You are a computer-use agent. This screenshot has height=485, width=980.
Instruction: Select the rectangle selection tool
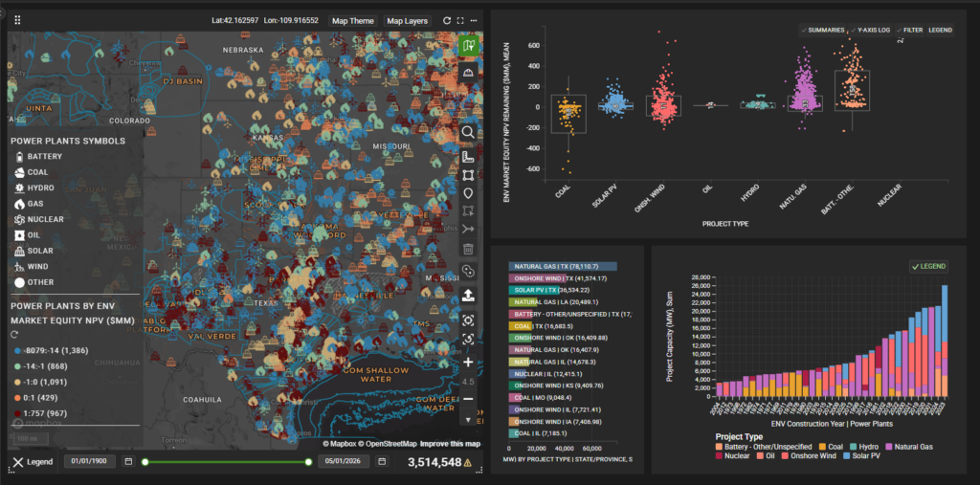[469, 175]
